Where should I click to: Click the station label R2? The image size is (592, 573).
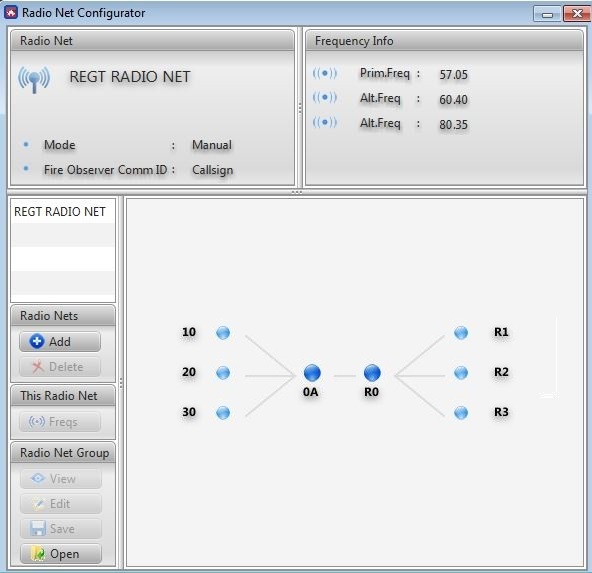(501, 372)
